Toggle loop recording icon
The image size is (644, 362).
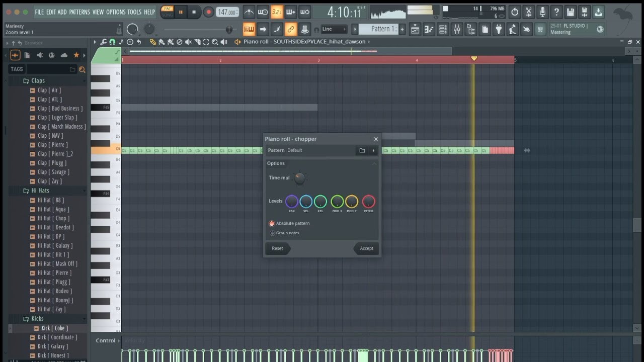tap(305, 12)
